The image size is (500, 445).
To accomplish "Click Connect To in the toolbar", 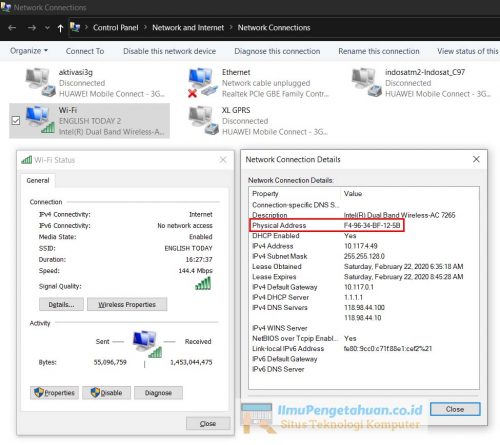I will click(85, 51).
